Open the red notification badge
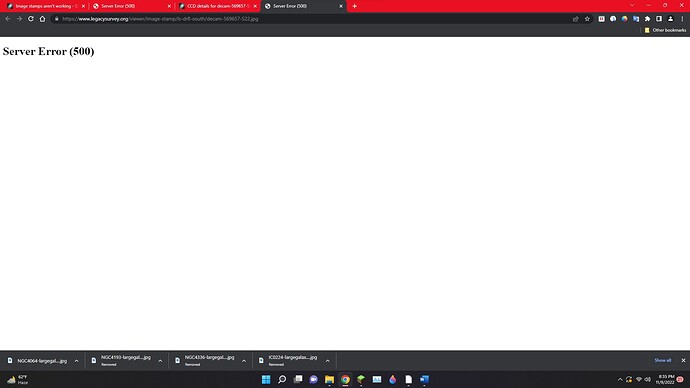690x388 pixels. tap(680, 379)
